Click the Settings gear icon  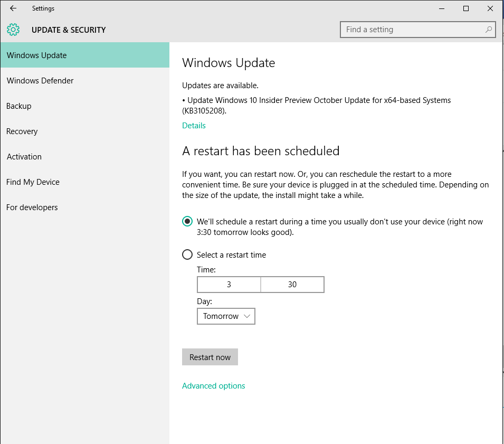tap(13, 30)
